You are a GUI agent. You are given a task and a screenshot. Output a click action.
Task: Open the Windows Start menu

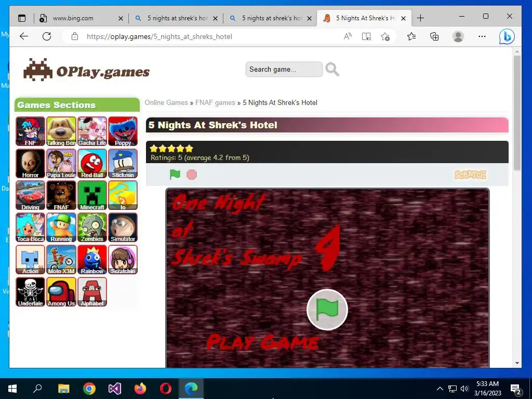(x=12, y=389)
